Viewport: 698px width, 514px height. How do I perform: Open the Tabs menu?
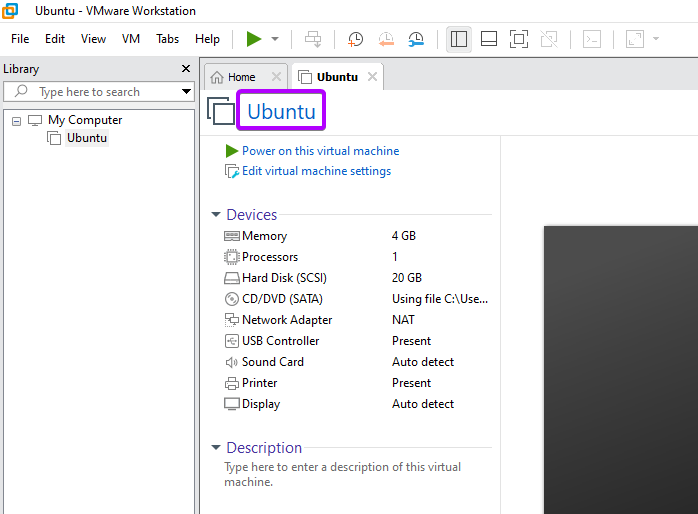(167, 39)
